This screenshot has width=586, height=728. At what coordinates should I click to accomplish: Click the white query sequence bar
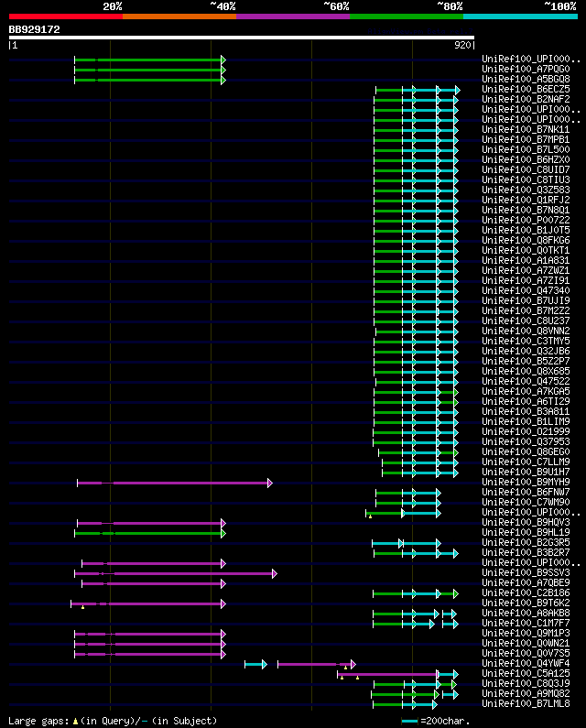[x=242, y=38]
